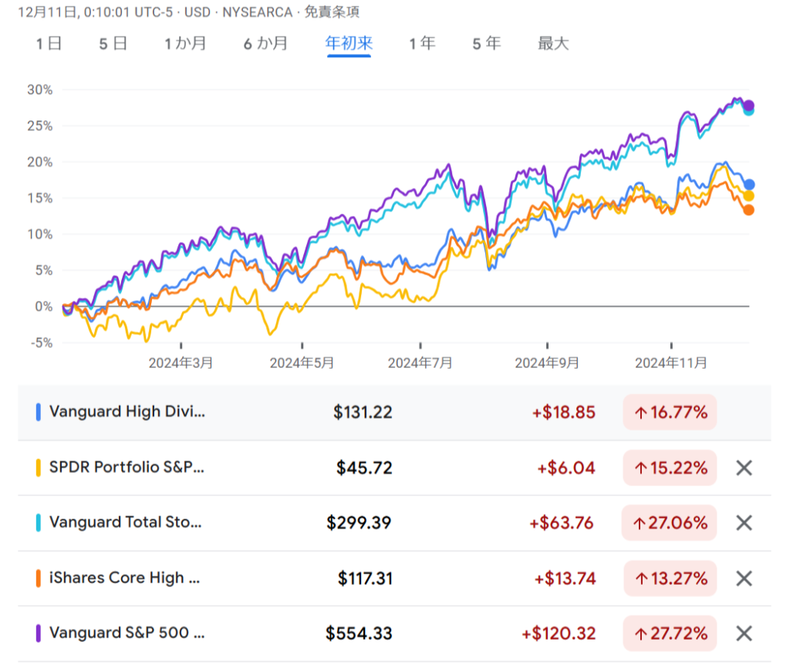790x672 pixels.
Task: Choose the 年初来 (YTD) tab
Action: 349,43
